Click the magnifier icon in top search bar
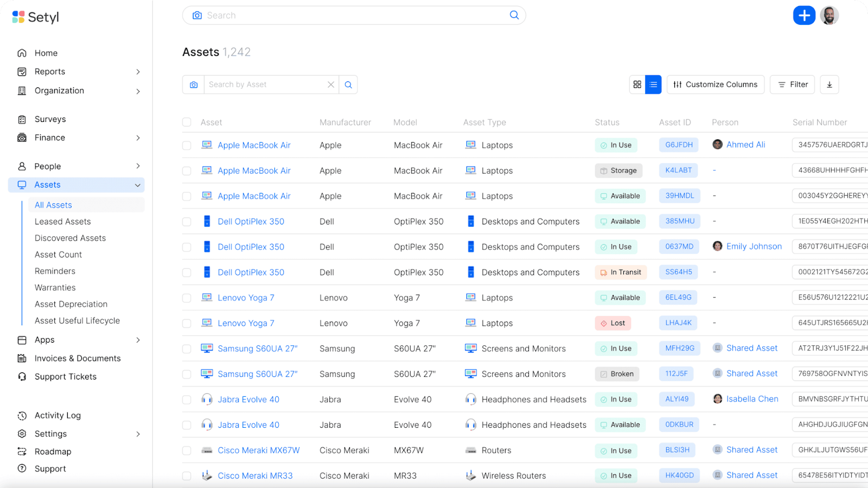The width and height of the screenshot is (868, 488). coord(514,15)
